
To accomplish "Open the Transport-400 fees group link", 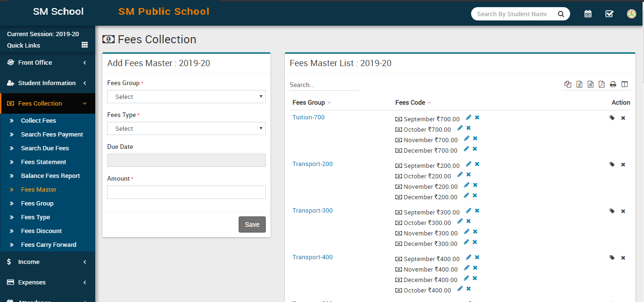I will pos(312,257).
